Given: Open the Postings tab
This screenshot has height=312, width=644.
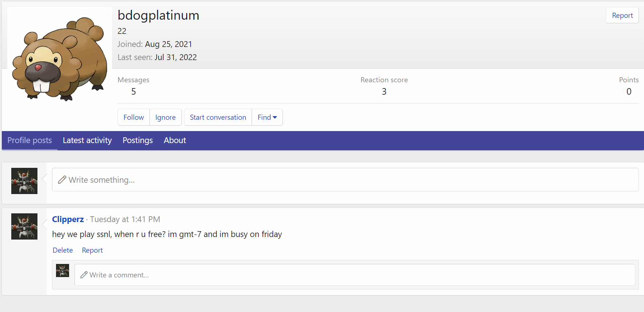Looking at the screenshot, I should pyautogui.click(x=137, y=141).
